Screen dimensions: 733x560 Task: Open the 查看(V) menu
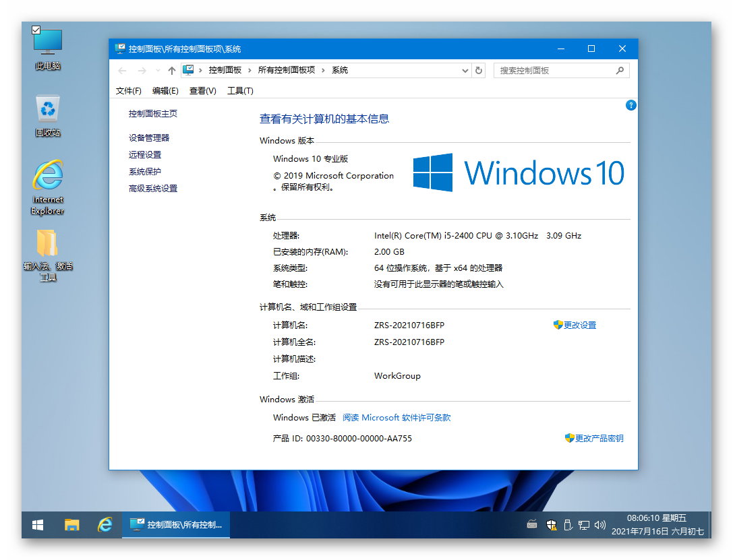[x=203, y=90]
